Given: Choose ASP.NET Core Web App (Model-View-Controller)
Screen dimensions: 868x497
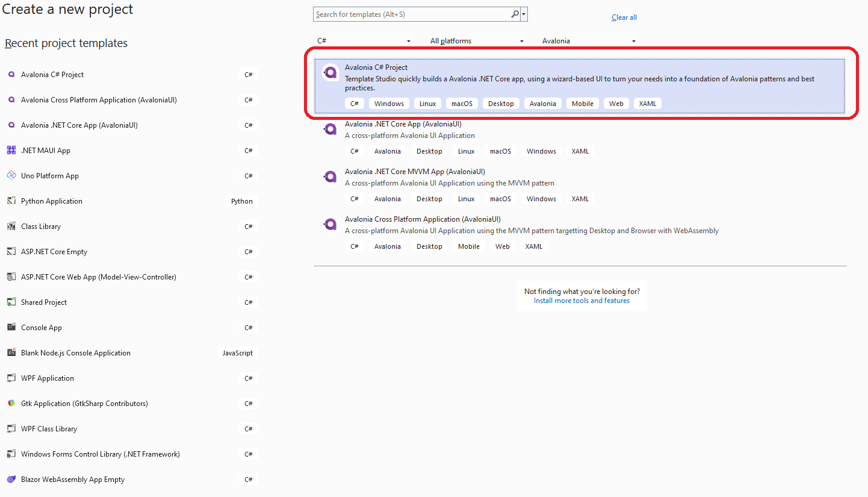Looking at the screenshot, I should [x=131, y=277].
